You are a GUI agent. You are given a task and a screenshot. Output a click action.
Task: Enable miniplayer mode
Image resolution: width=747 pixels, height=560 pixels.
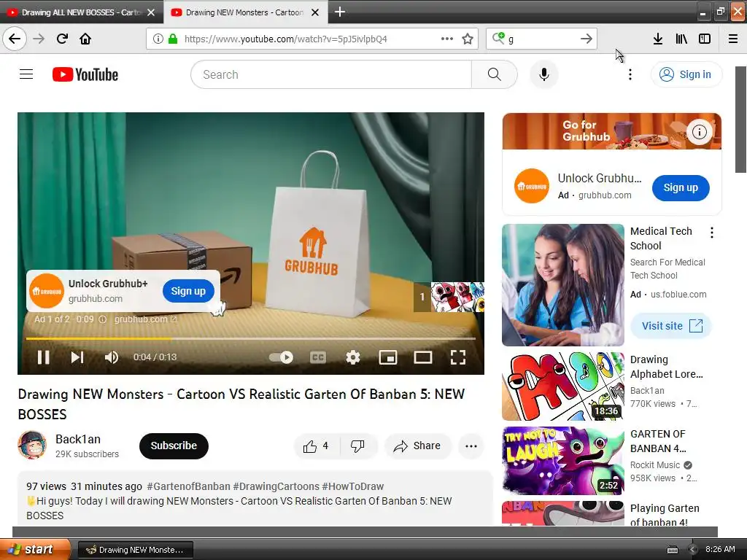pos(388,357)
